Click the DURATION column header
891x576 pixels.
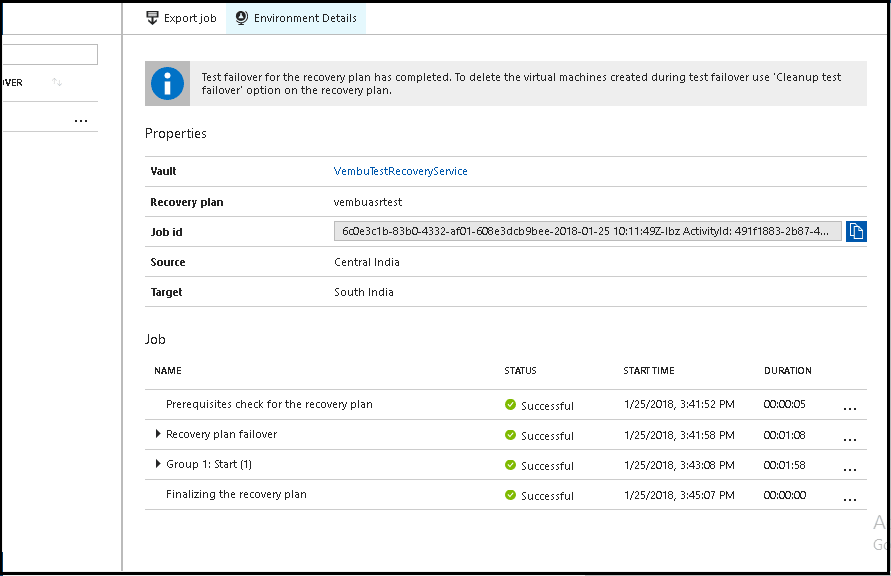coord(788,370)
